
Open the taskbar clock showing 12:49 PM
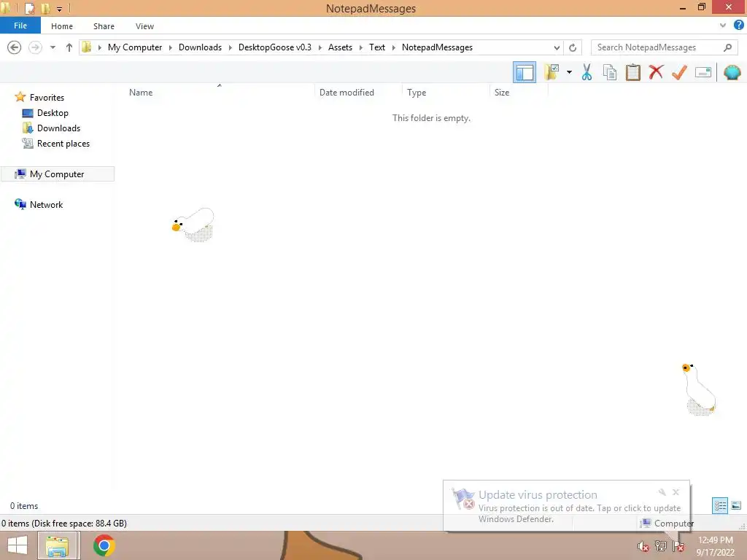pyautogui.click(x=715, y=546)
